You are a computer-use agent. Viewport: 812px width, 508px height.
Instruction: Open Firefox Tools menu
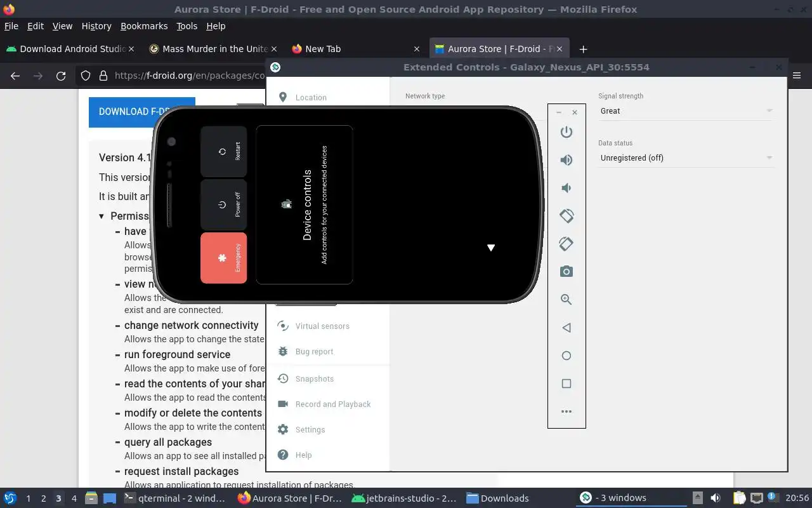click(187, 26)
